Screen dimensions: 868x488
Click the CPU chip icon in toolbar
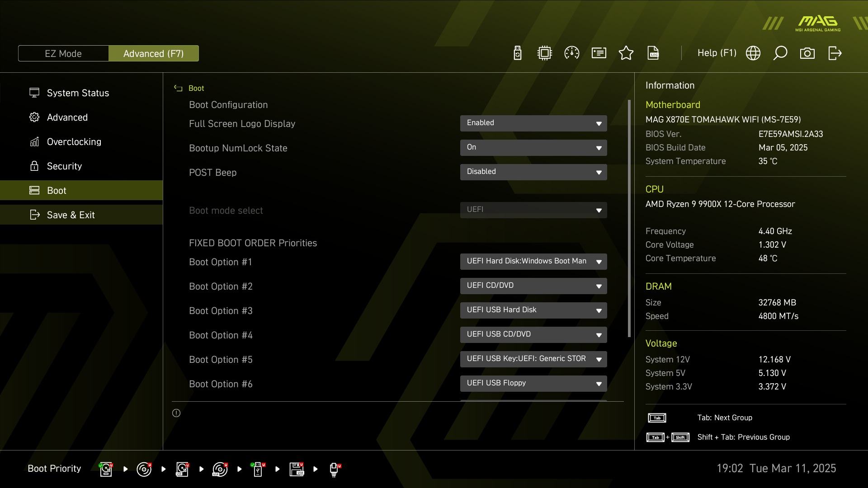click(545, 53)
